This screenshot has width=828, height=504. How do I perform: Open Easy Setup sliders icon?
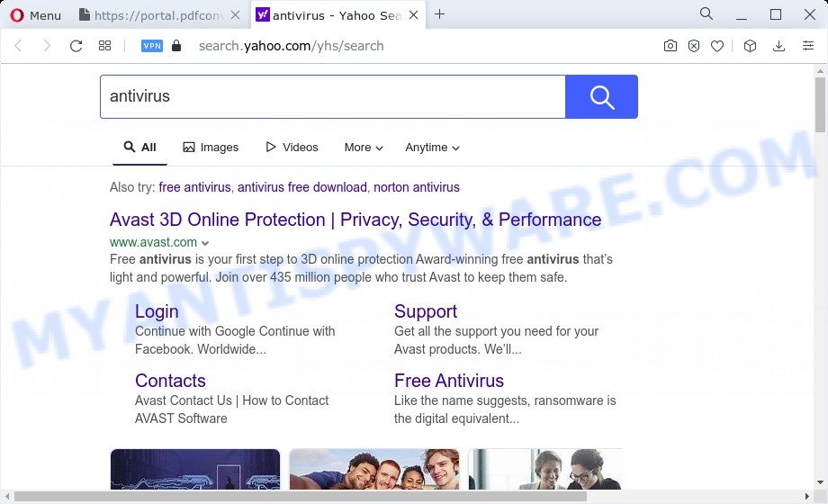(x=808, y=46)
